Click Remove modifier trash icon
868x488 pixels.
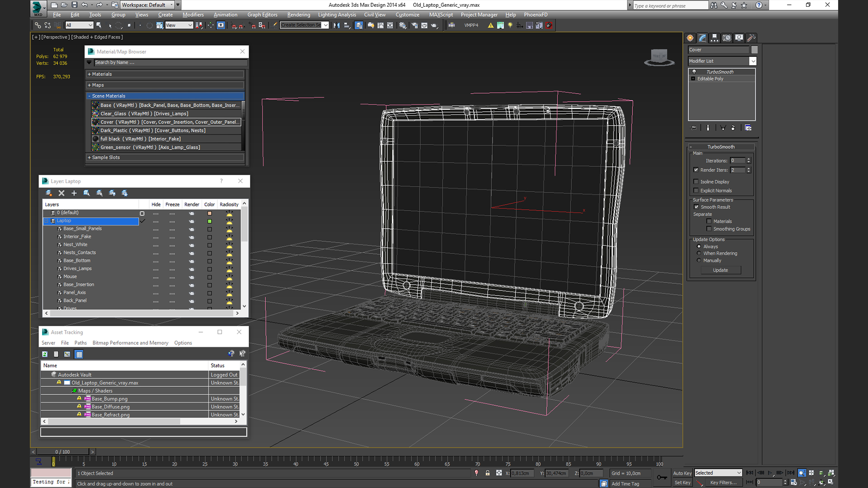(x=733, y=128)
